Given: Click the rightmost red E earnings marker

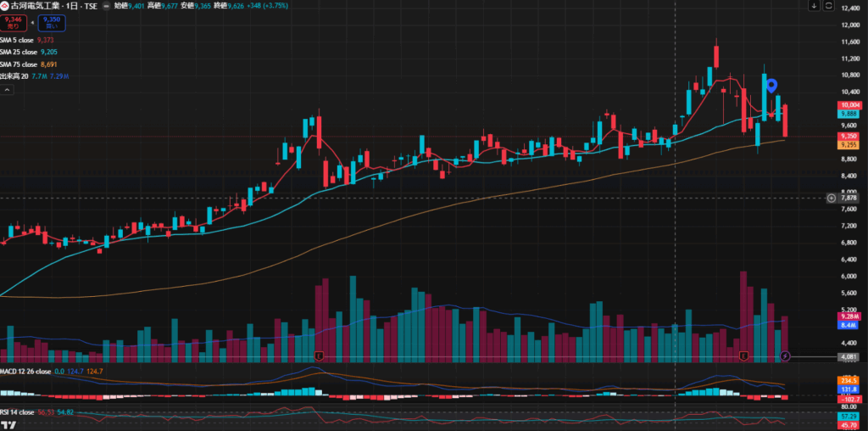Looking at the screenshot, I should tap(743, 355).
